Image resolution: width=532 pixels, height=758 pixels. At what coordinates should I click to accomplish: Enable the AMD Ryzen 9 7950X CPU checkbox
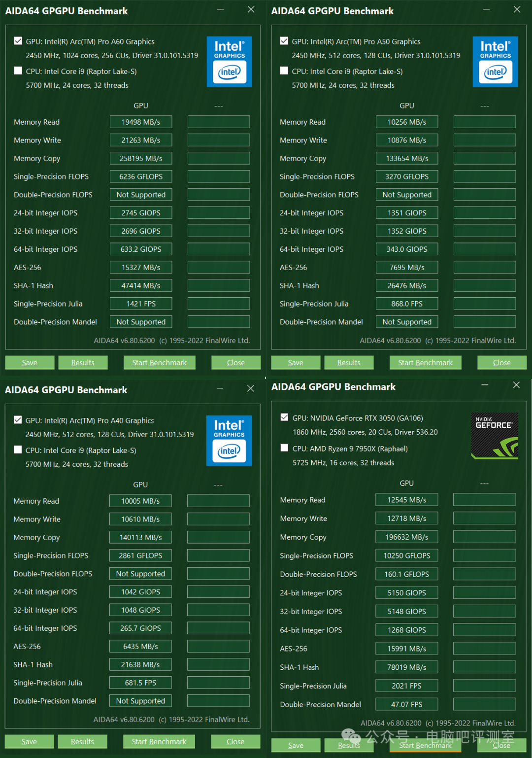[284, 448]
